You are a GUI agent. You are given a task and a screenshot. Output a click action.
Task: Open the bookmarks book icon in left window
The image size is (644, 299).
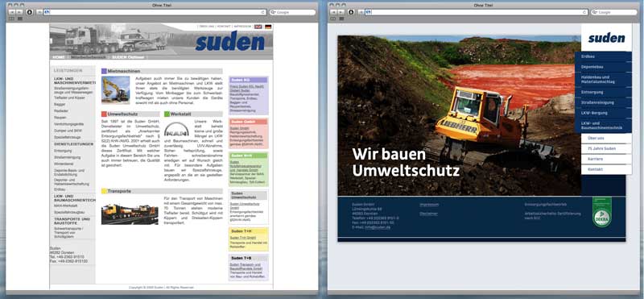[x=11, y=19]
